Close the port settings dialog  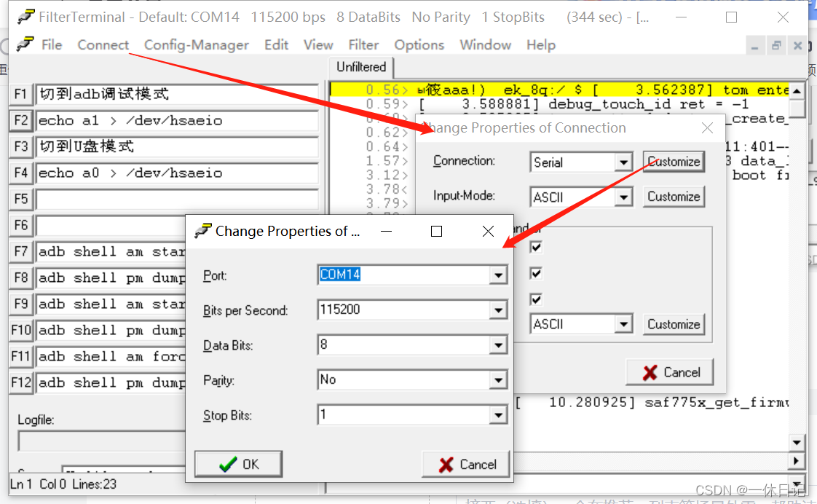(488, 231)
